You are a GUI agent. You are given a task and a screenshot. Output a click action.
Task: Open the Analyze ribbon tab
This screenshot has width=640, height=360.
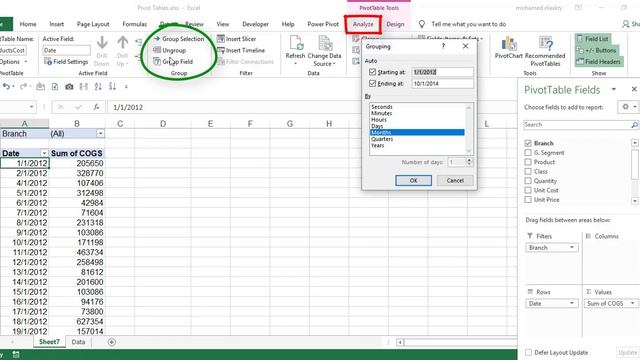[363, 24]
